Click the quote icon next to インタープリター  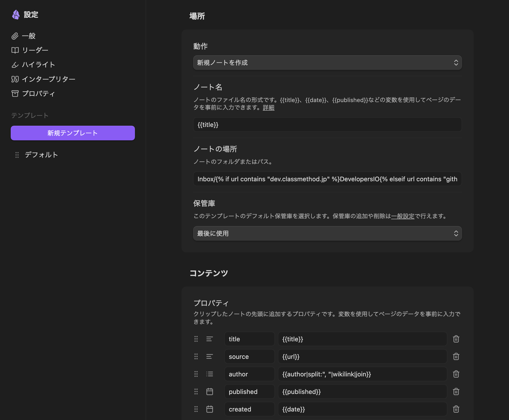(x=15, y=79)
